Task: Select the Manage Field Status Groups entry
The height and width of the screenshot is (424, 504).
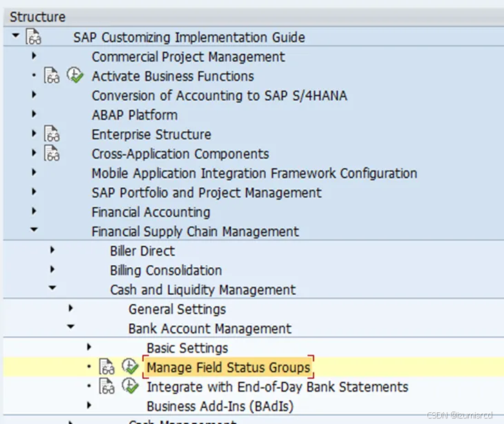Action: tap(229, 367)
